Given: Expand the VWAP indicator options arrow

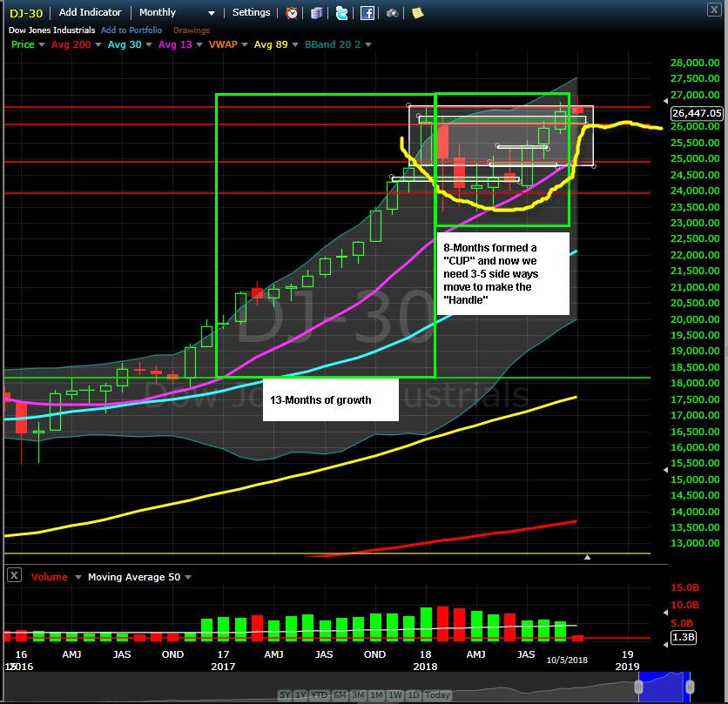Looking at the screenshot, I should click(245, 44).
